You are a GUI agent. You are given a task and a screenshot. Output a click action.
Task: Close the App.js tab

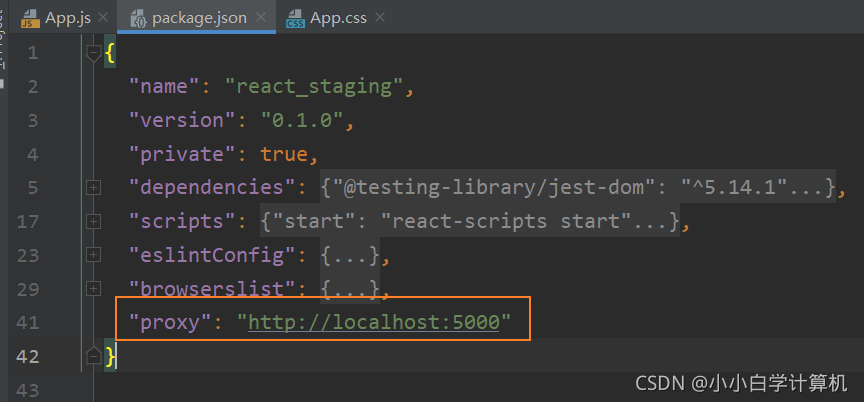(103, 17)
